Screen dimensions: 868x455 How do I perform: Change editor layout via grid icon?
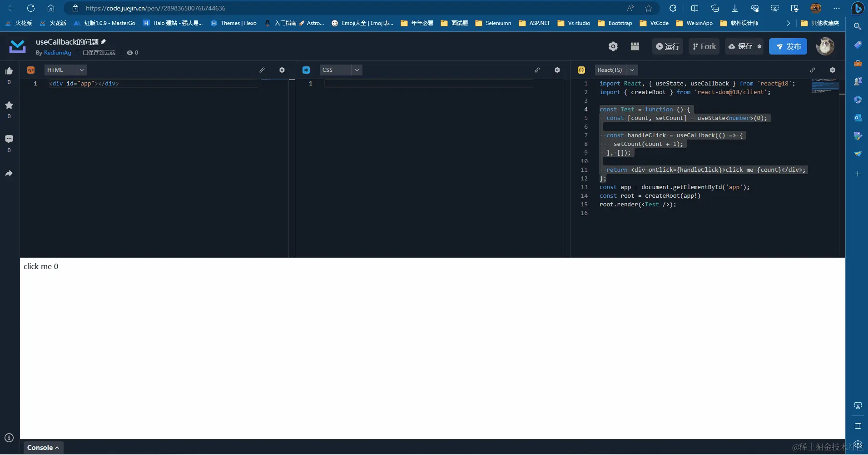635,46
